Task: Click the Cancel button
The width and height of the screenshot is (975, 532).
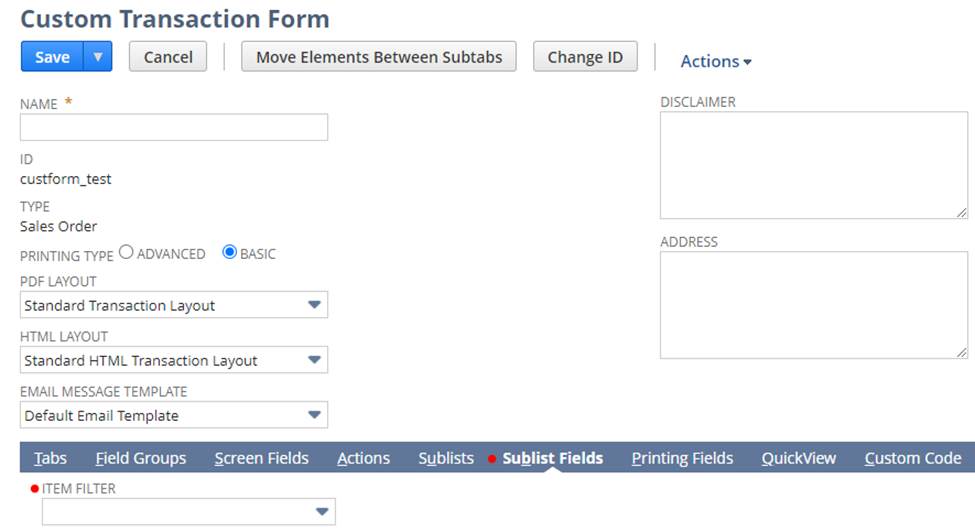Action: click(x=168, y=57)
